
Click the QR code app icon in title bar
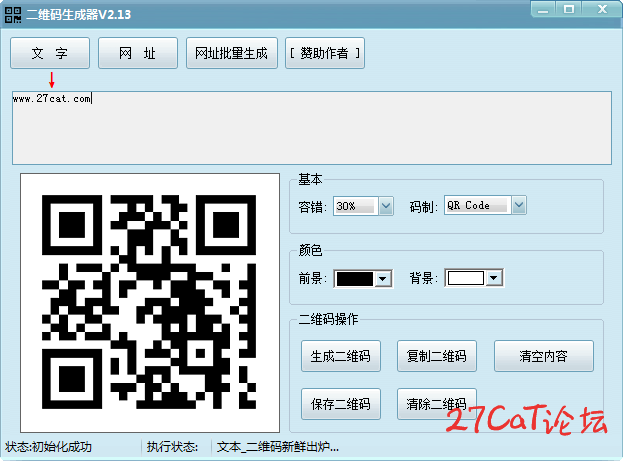coord(13,15)
